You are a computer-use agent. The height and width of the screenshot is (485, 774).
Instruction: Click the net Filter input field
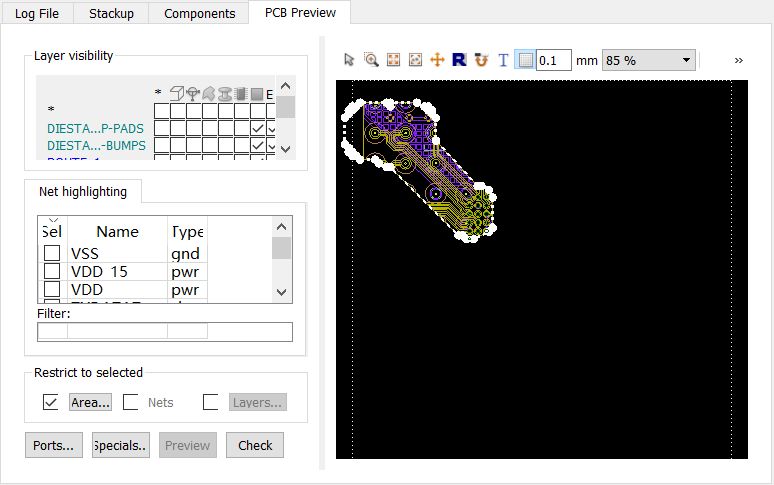click(165, 332)
